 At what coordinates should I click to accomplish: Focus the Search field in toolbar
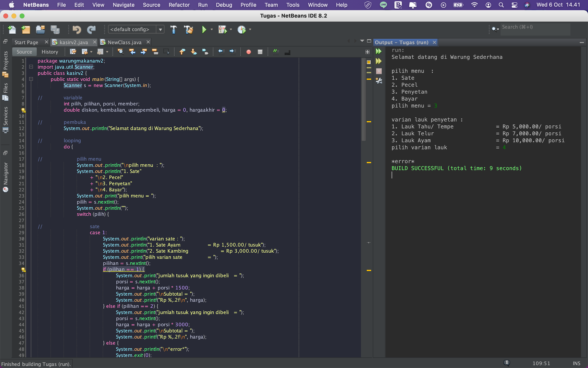(x=535, y=29)
